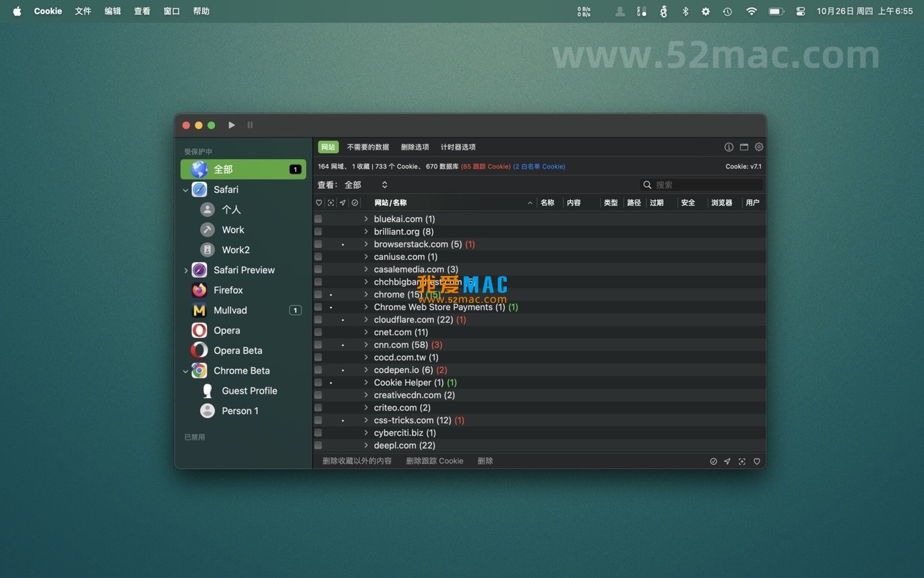Click the heart favorite icon in the bottom bar
Screen dimensions: 924x578
[757, 461]
